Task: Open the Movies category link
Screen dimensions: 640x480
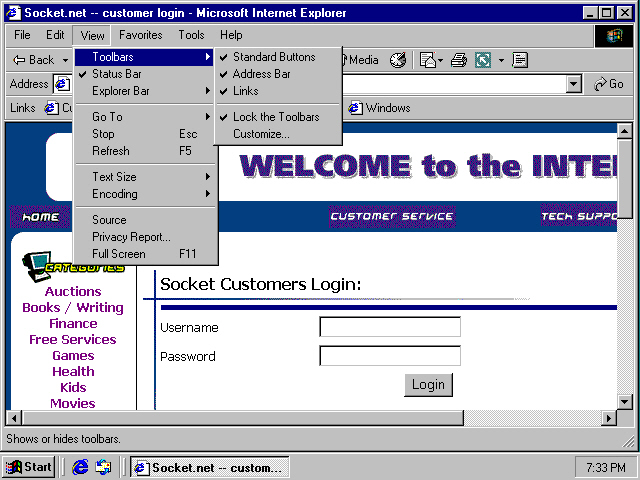Action: pos(73,403)
